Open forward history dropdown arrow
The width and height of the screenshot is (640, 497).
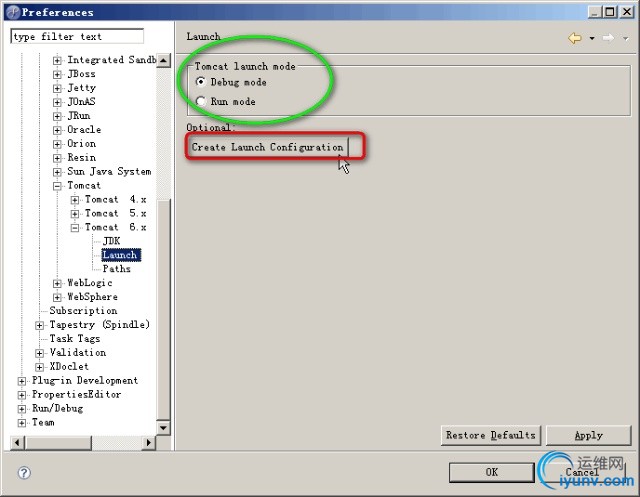(625, 38)
